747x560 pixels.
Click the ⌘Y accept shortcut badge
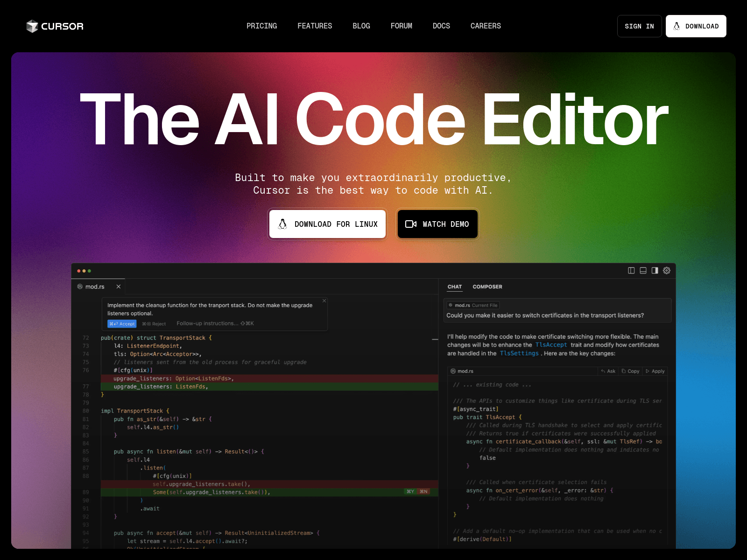pos(410,491)
